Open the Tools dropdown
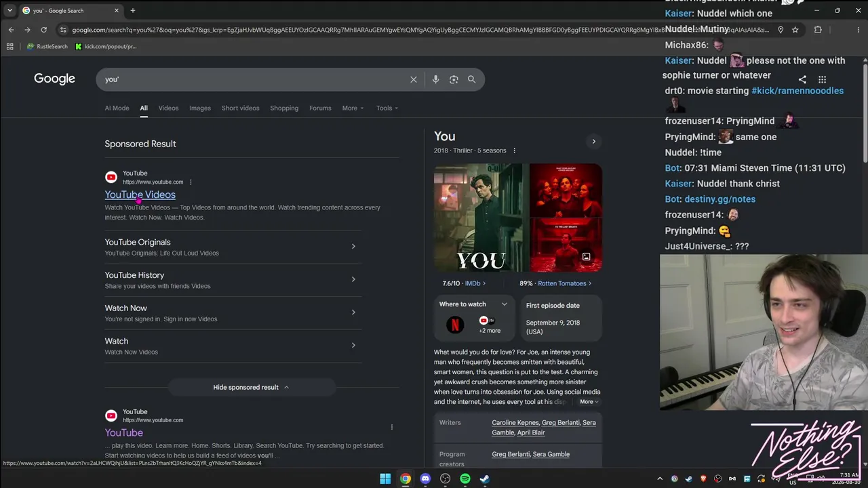The image size is (868, 488). click(x=387, y=108)
